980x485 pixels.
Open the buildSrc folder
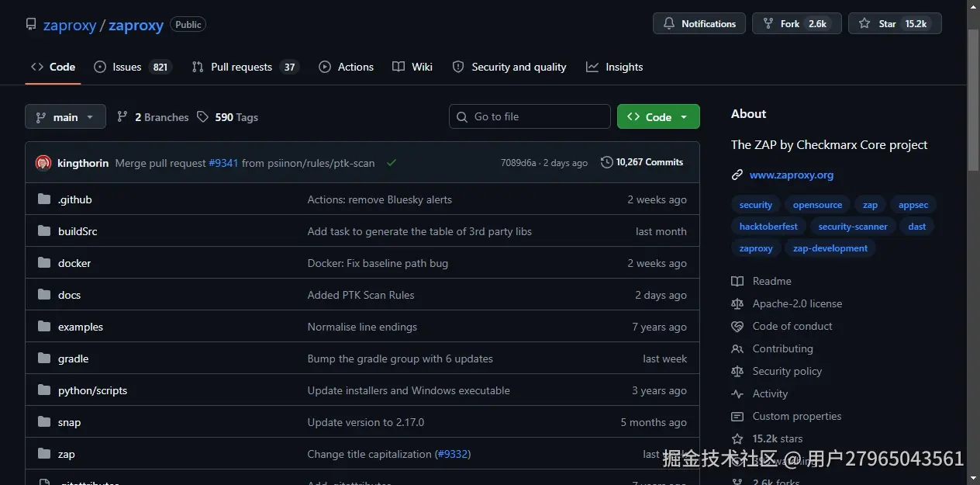click(x=78, y=231)
